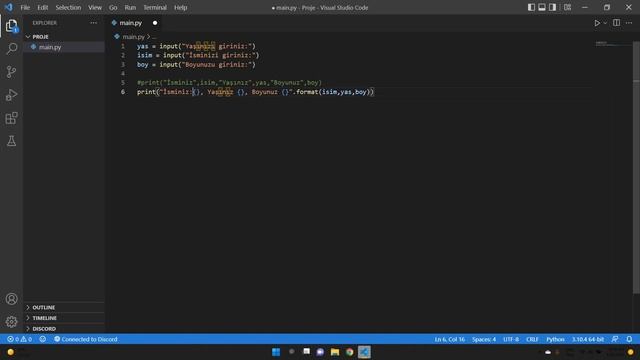
Task: Open Explorer Views and More Actions ellipsis
Action: 93,23
